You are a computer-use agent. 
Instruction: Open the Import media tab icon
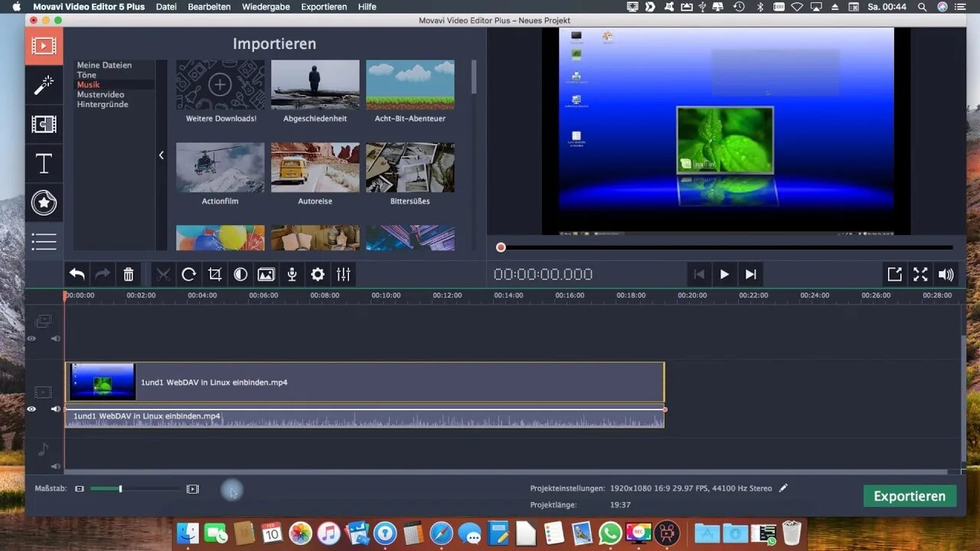44,47
